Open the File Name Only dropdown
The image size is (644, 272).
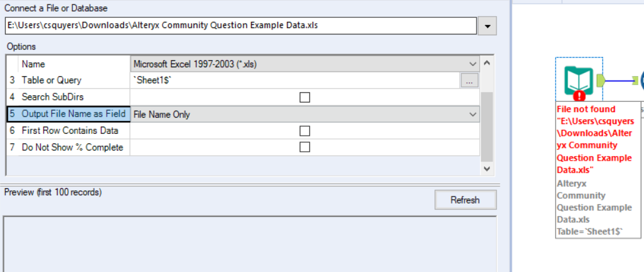coord(473,114)
